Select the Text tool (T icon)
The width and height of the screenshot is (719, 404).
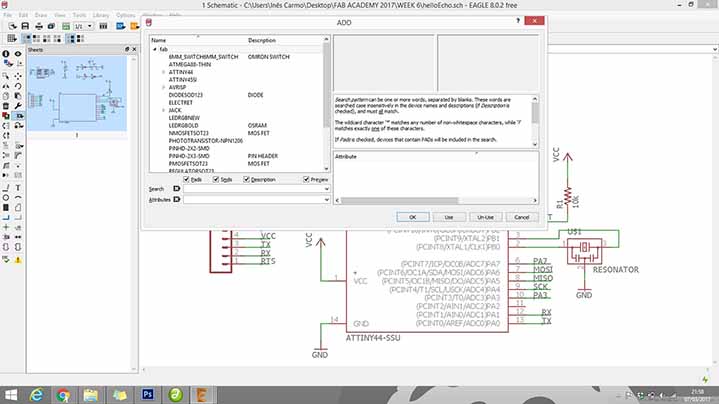[18, 188]
